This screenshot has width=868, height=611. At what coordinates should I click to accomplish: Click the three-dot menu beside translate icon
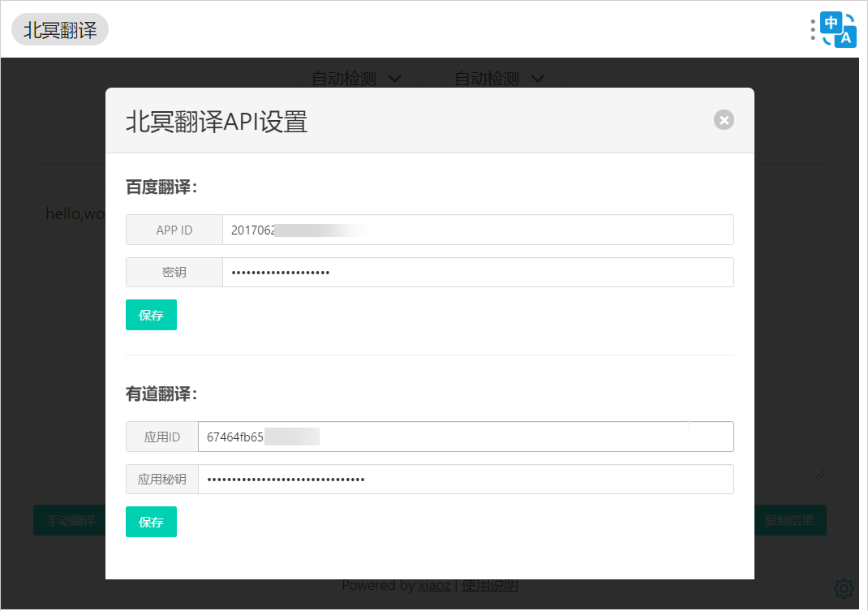(813, 30)
